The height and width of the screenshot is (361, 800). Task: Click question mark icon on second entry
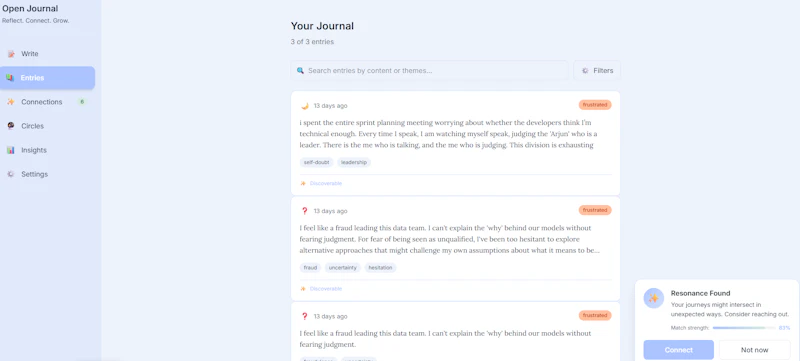click(305, 211)
